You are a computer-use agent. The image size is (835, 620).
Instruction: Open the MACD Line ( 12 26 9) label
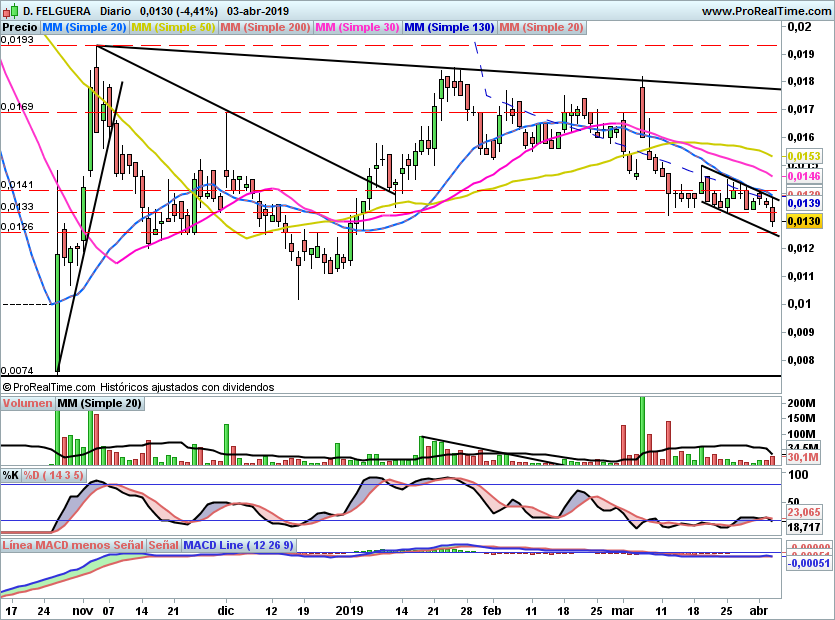point(238,545)
